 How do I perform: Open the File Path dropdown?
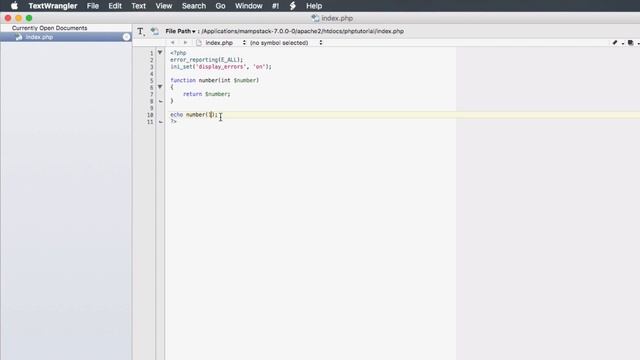pyautogui.click(x=180, y=31)
